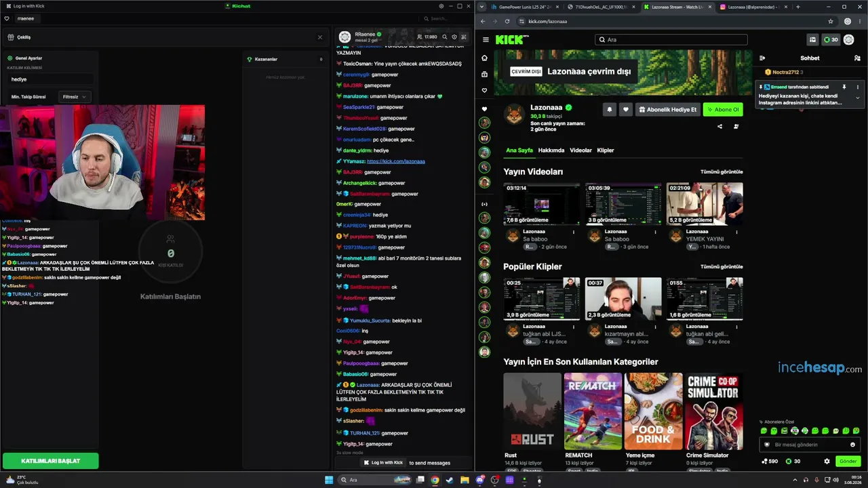This screenshot has width=868, height=488.
Task: Search chat in RRaenee header
Action: pyautogui.click(x=445, y=37)
